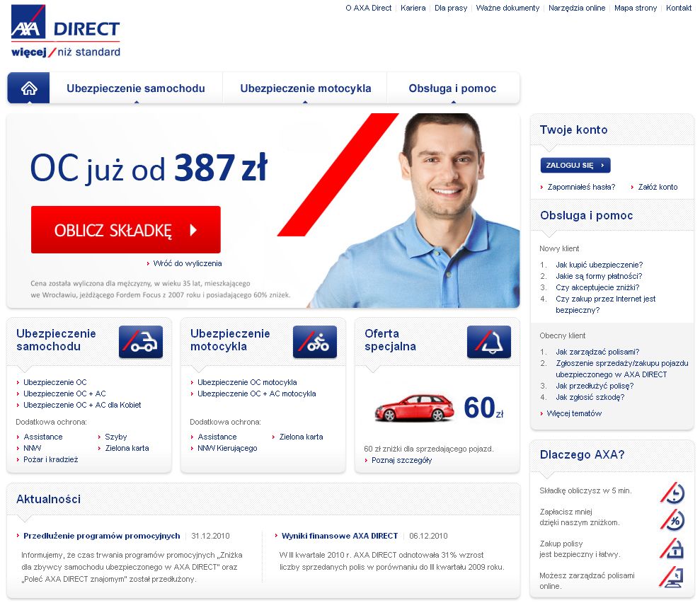Open Szyby coverage link
Screen dimensions: 700x603
(x=115, y=437)
